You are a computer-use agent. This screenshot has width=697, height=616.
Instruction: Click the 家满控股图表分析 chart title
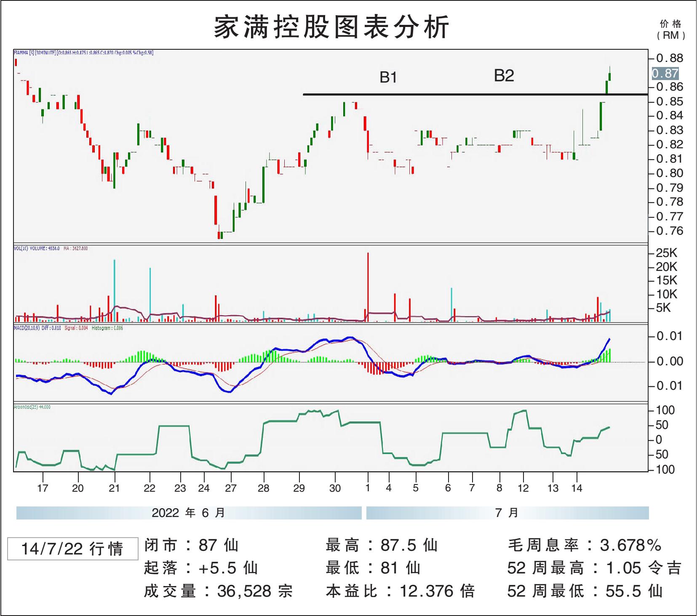[331, 27]
